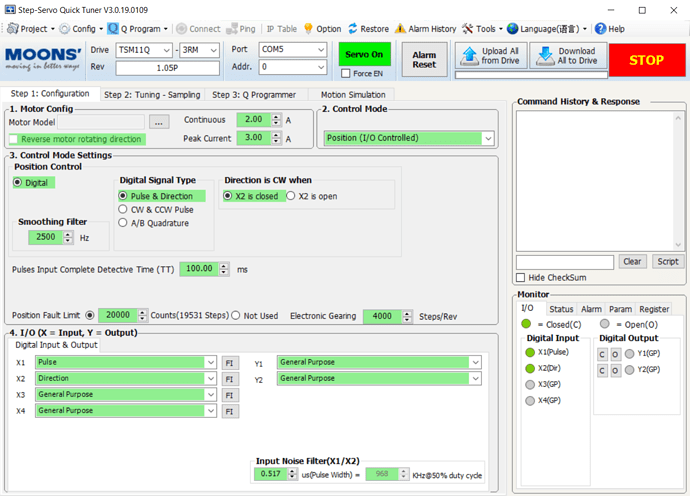Open the Alarm monitor tab
Image resolution: width=690 pixels, height=496 pixels.
pyautogui.click(x=591, y=309)
